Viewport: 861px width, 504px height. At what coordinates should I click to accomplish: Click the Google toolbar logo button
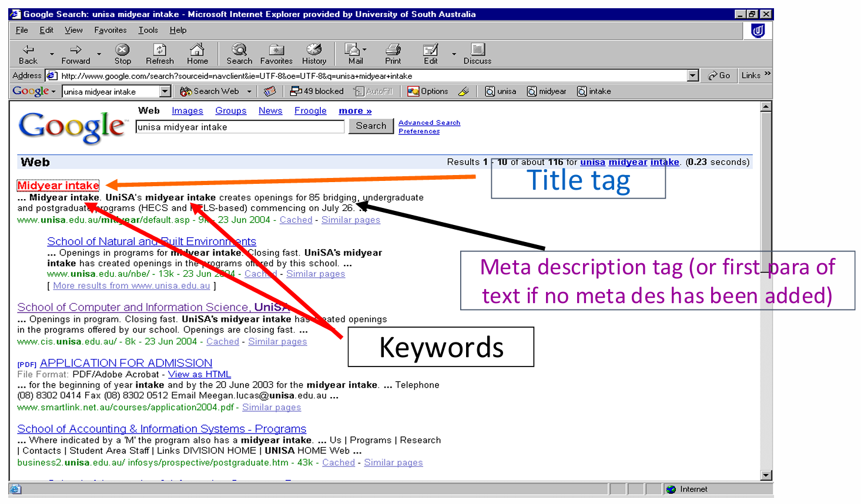point(31,91)
